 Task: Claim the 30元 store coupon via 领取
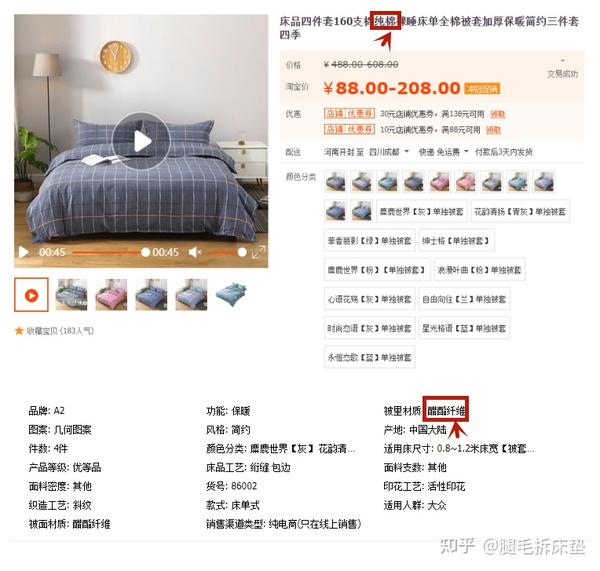[x=498, y=114]
